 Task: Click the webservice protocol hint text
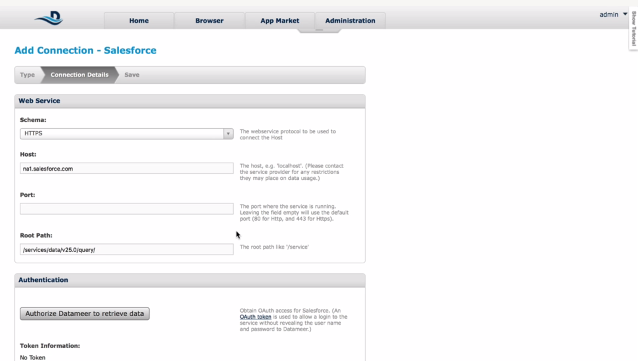point(288,134)
